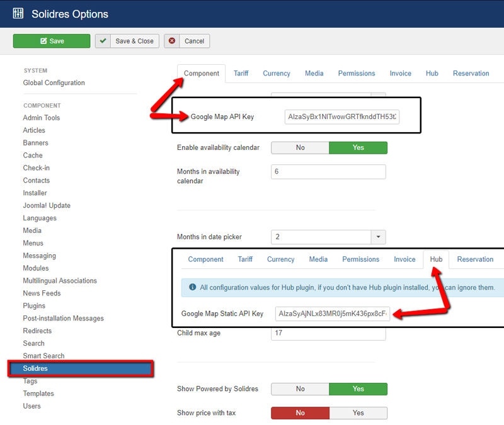Image resolution: width=504 pixels, height=425 pixels.
Task: Click the checkmark icon beside Save & Close
Action: 103,41
